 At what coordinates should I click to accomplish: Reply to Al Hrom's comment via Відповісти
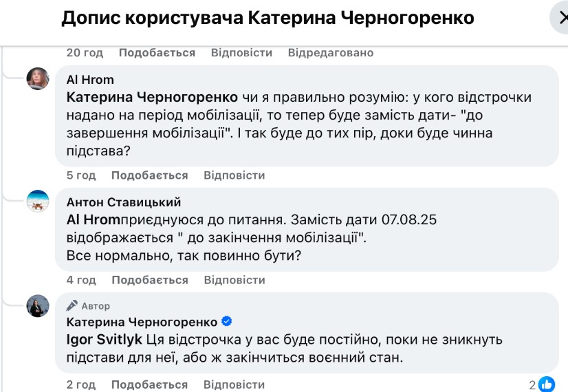click(x=234, y=175)
